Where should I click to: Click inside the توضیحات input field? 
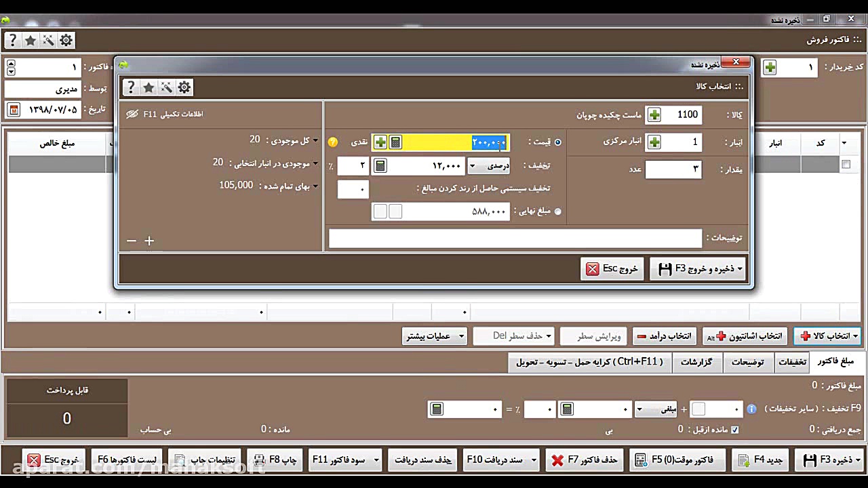pyautogui.click(x=515, y=238)
